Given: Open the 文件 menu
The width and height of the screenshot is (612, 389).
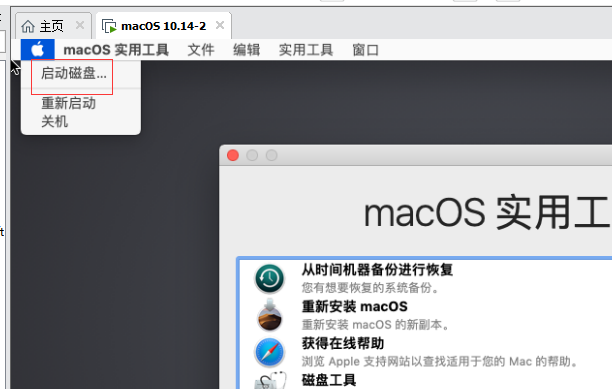Looking at the screenshot, I should coord(201,50).
